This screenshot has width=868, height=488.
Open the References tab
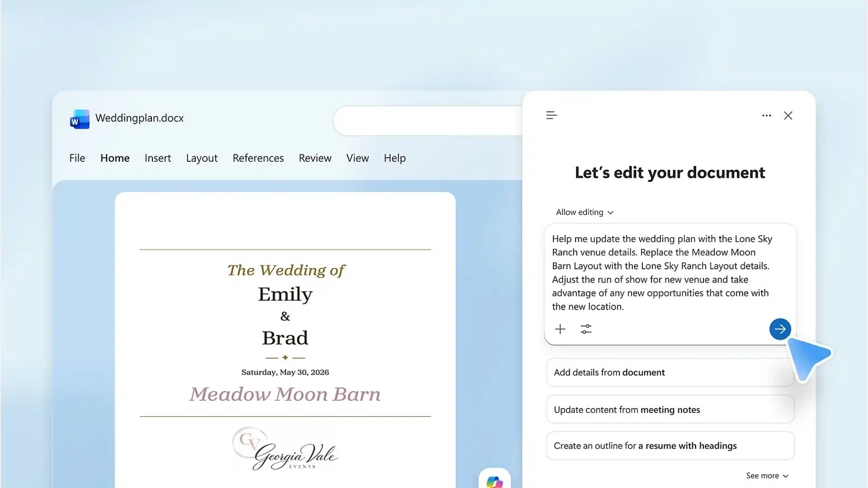258,158
